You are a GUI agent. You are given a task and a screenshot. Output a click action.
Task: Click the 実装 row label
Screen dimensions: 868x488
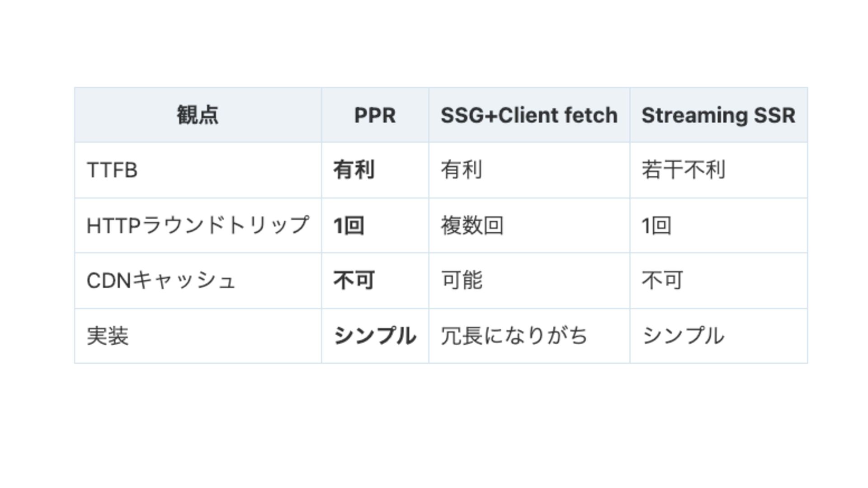click(x=108, y=336)
